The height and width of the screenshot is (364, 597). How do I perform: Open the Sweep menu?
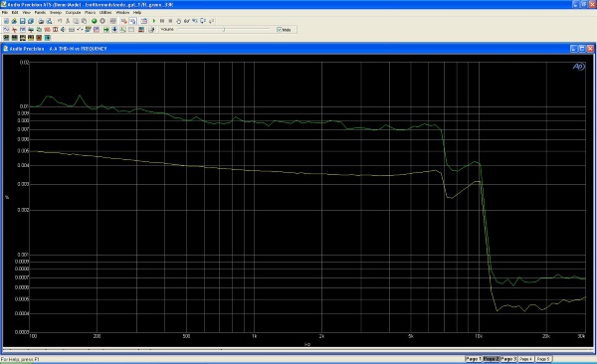(x=55, y=13)
